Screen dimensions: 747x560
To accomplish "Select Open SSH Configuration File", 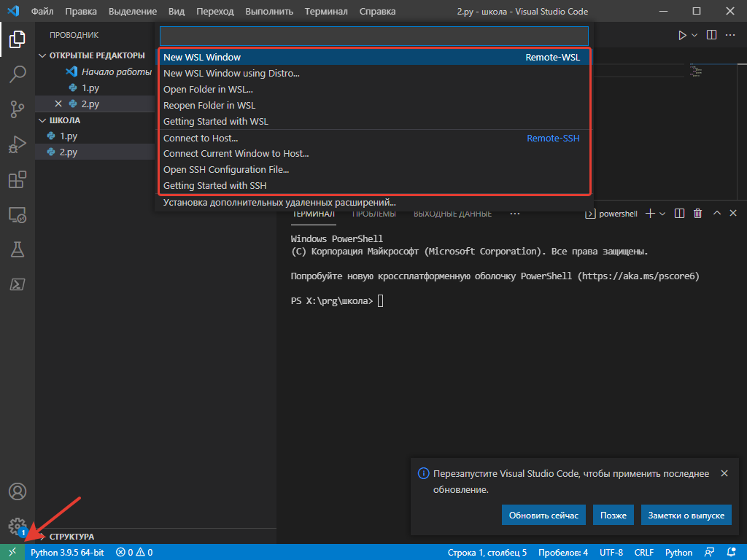I will [374, 169].
